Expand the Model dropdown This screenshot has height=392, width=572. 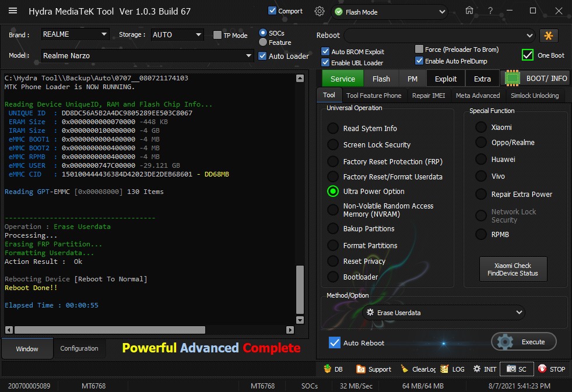148,56
